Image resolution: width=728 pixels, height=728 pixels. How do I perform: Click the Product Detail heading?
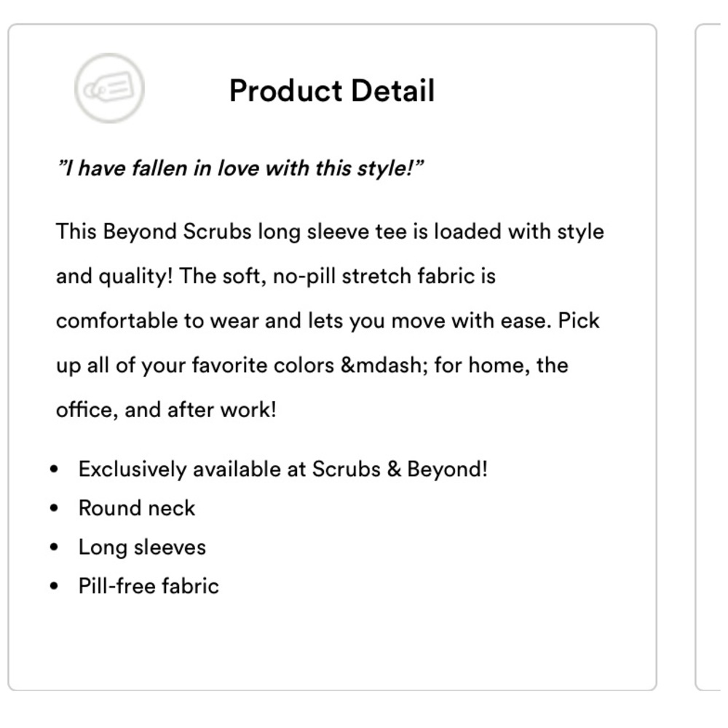(x=331, y=91)
